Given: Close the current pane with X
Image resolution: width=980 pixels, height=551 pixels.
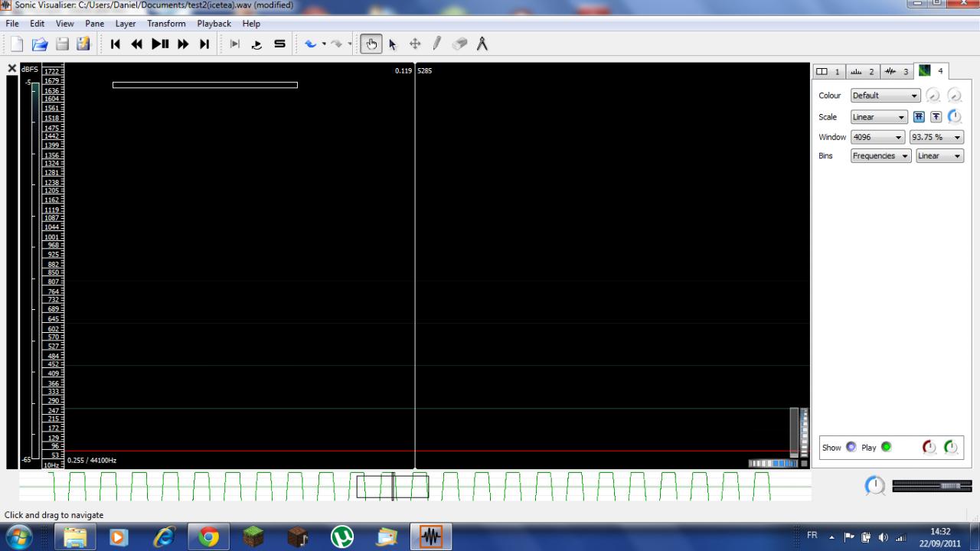Looking at the screenshot, I should point(12,69).
